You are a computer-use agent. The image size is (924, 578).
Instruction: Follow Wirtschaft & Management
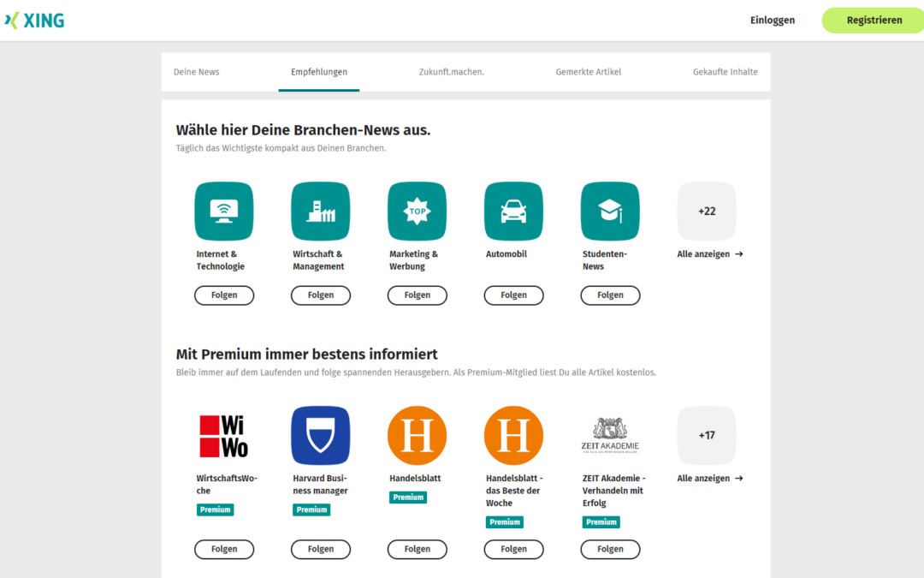coord(321,295)
